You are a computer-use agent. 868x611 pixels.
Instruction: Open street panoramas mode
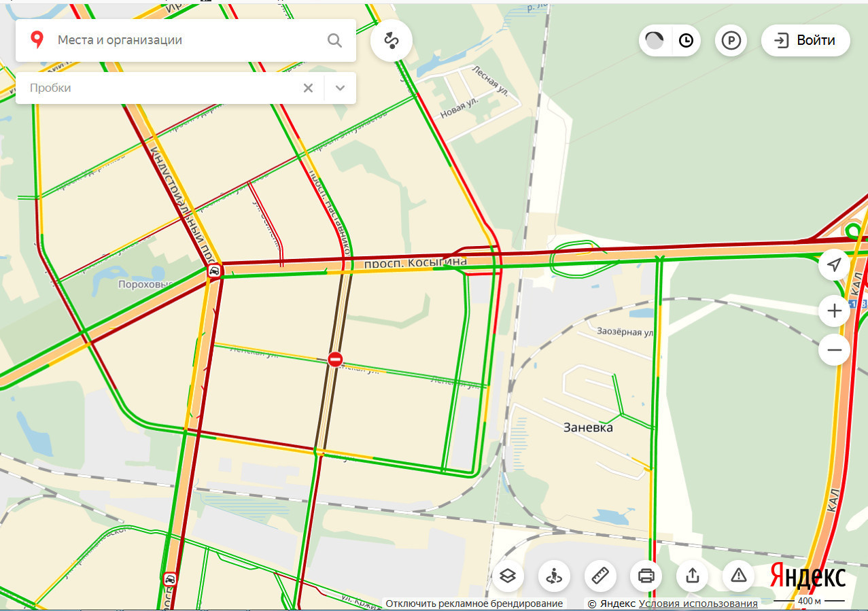point(554,576)
